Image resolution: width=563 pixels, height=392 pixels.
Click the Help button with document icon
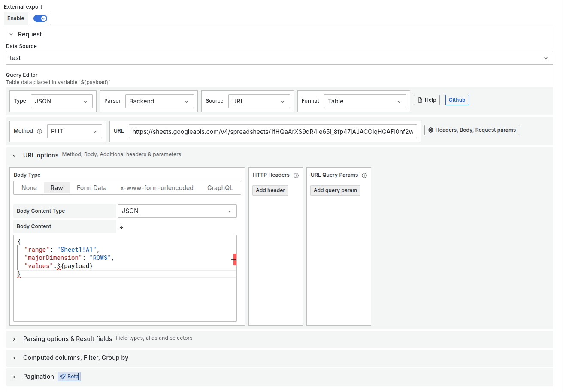coord(426,100)
